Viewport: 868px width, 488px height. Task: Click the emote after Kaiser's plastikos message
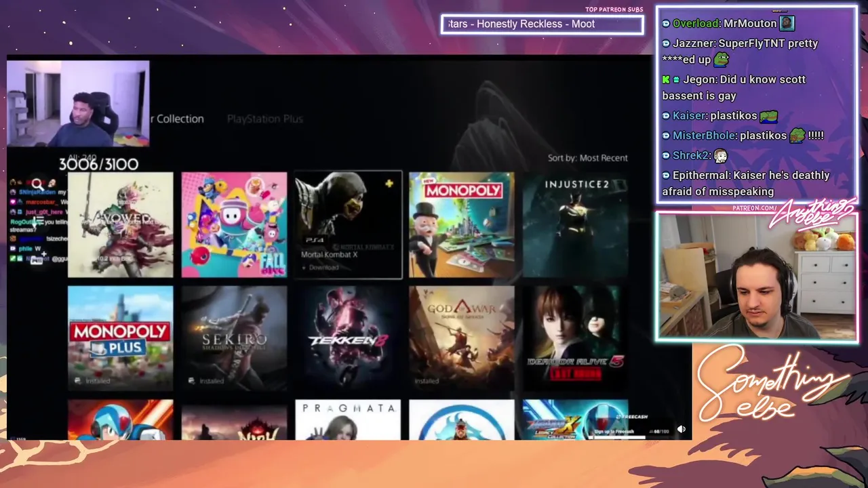coord(768,116)
